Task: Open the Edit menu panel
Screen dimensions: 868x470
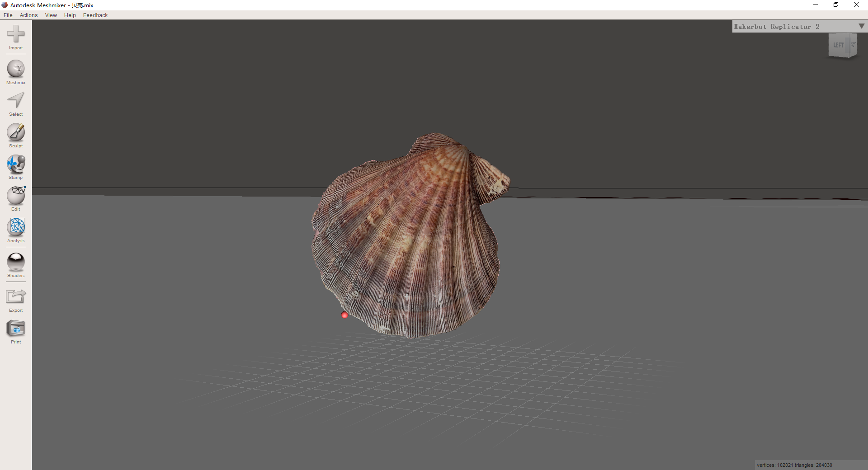Action: click(15, 198)
